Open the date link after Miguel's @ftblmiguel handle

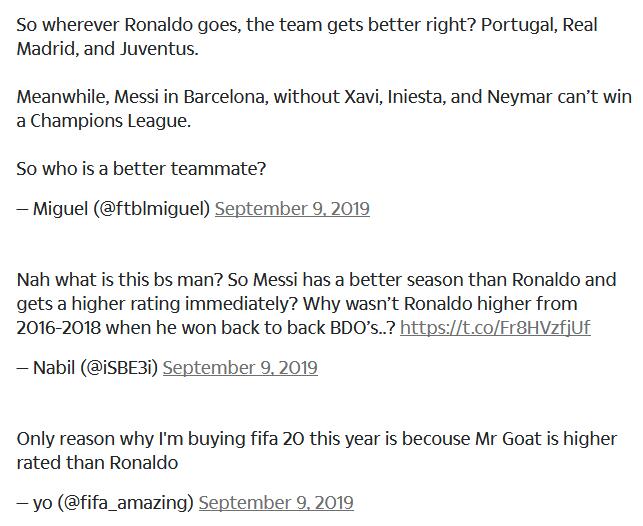292,209
